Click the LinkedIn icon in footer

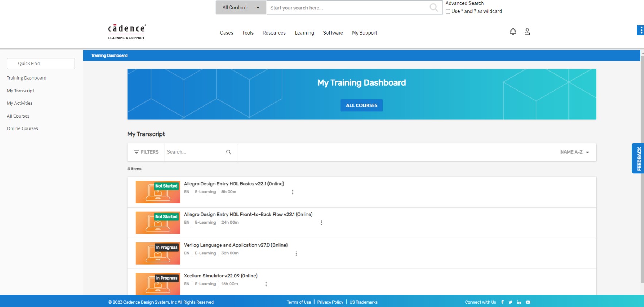tap(519, 302)
